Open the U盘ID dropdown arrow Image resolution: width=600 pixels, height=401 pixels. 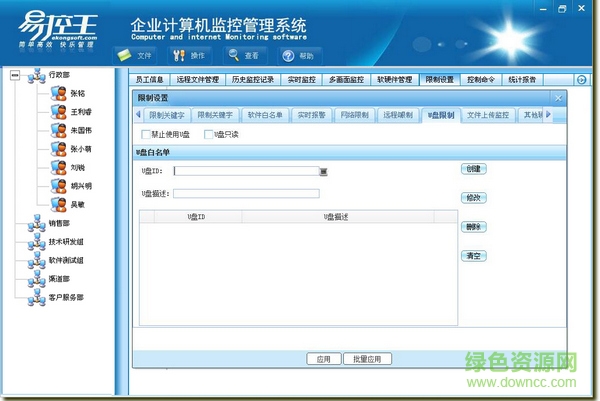click(x=324, y=172)
